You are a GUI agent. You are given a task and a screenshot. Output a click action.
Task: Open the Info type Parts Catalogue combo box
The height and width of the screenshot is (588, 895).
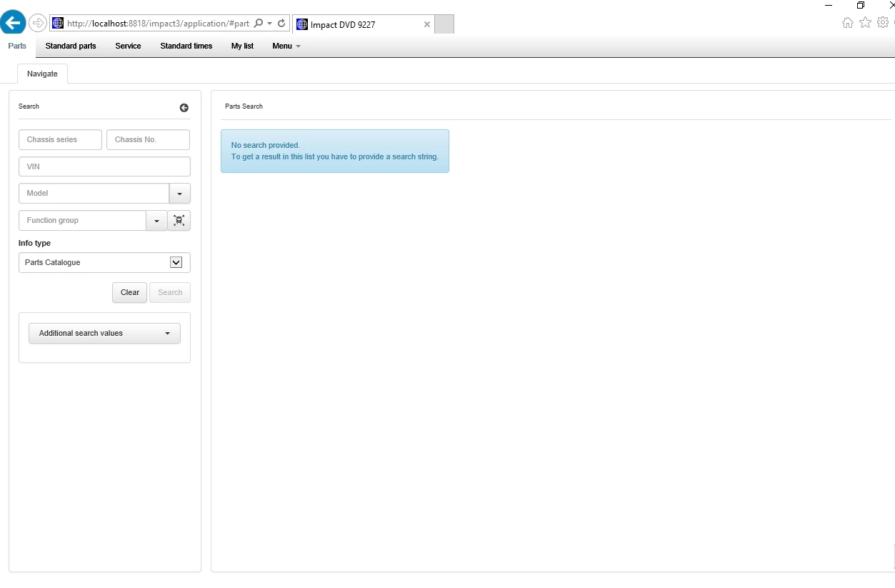[104, 263]
